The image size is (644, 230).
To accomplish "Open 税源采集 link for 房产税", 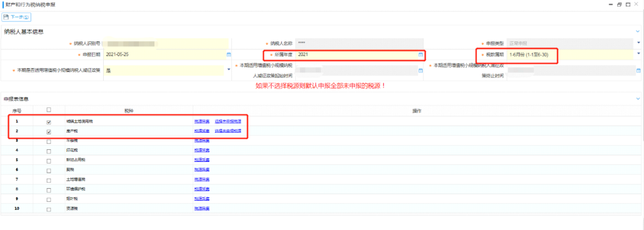I will click(x=202, y=131).
